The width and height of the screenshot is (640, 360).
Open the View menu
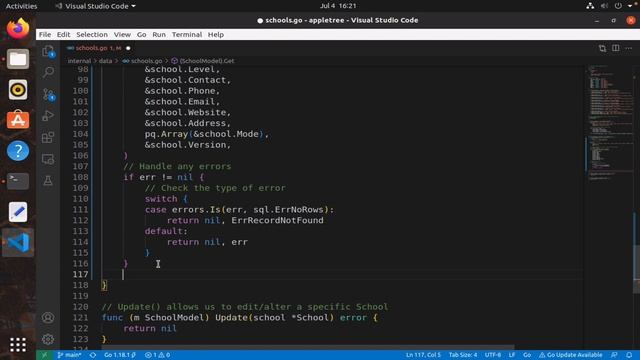pos(122,35)
